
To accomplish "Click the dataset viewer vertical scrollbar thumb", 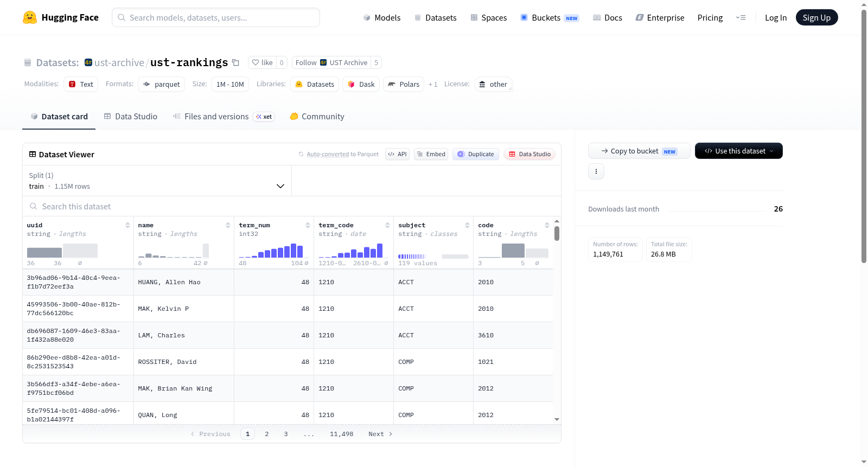I will click(x=557, y=234).
